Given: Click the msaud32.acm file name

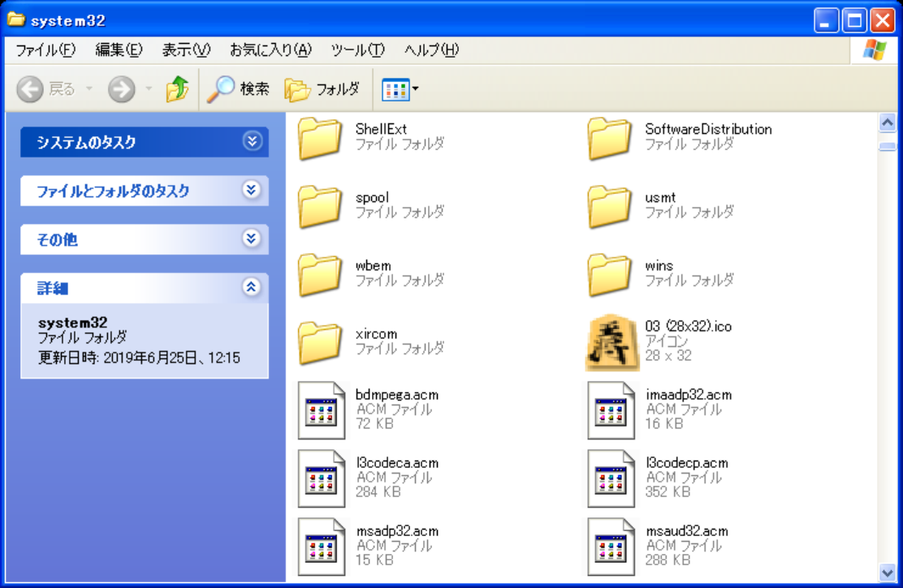Looking at the screenshot, I should click(686, 530).
